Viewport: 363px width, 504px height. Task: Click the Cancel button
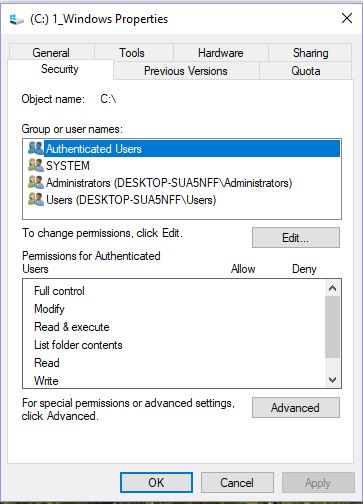pyautogui.click(x=237, y=482)
